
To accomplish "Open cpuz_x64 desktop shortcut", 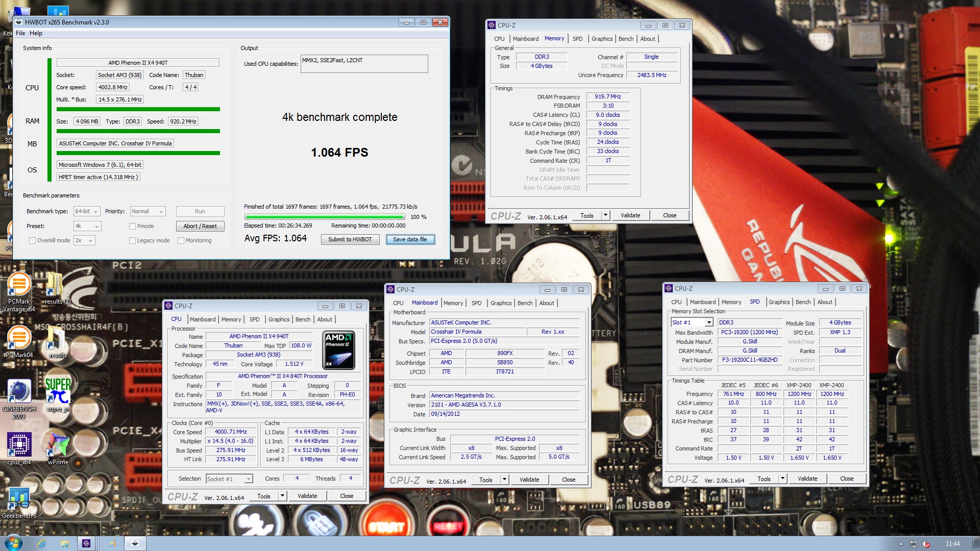I will (x=19, y=449).
